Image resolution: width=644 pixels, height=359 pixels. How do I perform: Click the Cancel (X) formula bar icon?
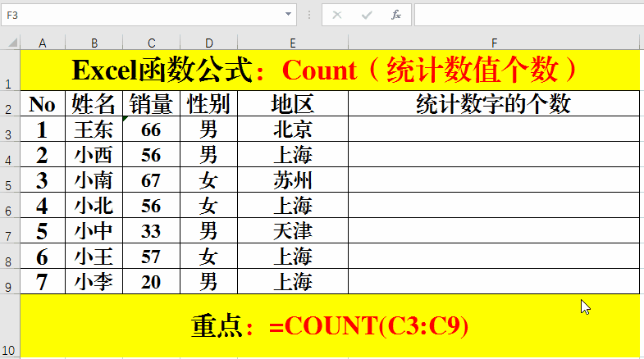click(337, 16)
